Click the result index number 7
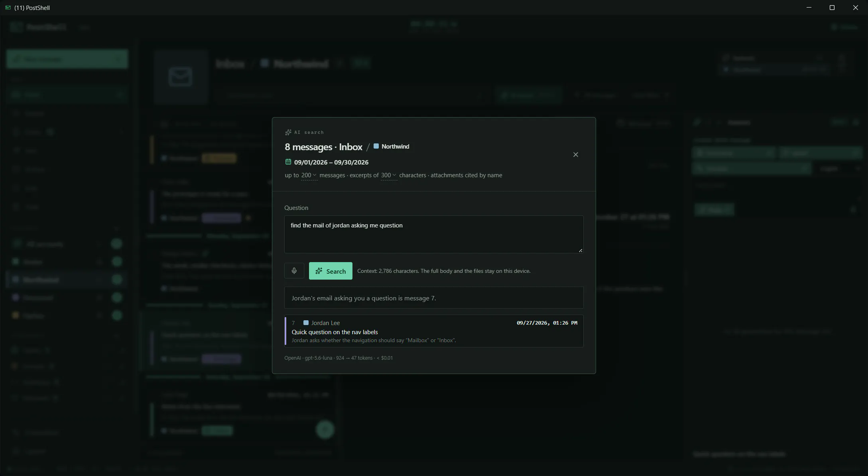This screenshot has height=476, width=868. pyautogui.click(x=293, y=323)
